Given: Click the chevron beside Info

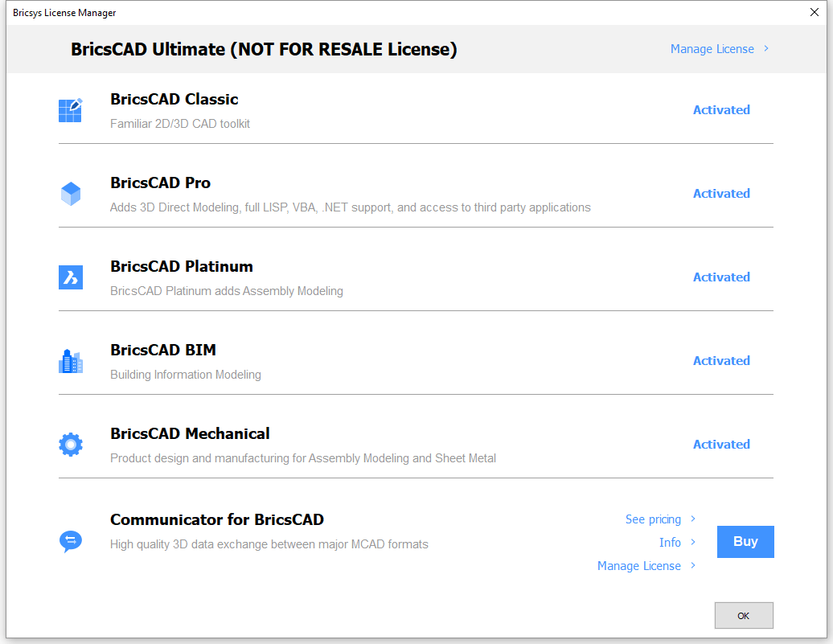Looking at the screenshot, I should tap(693, 542).
